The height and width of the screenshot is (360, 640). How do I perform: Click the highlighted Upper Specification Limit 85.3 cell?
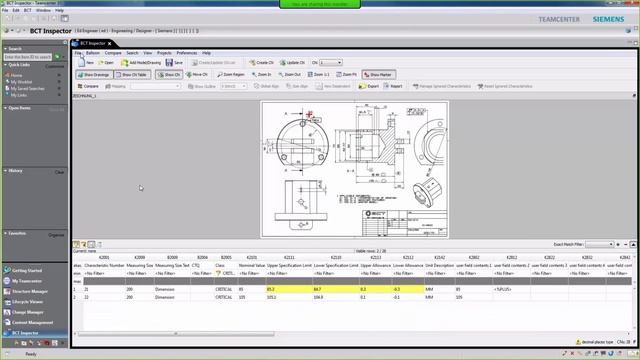289,289
